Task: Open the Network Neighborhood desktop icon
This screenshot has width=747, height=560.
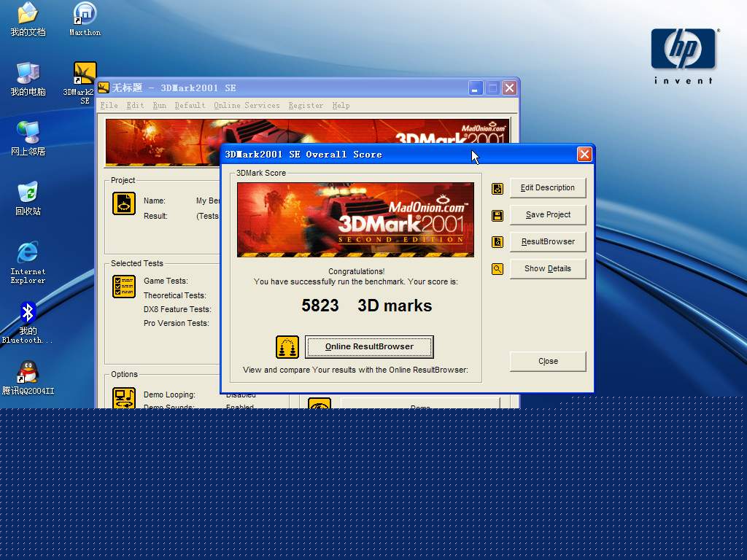Action: pos(28,139)
